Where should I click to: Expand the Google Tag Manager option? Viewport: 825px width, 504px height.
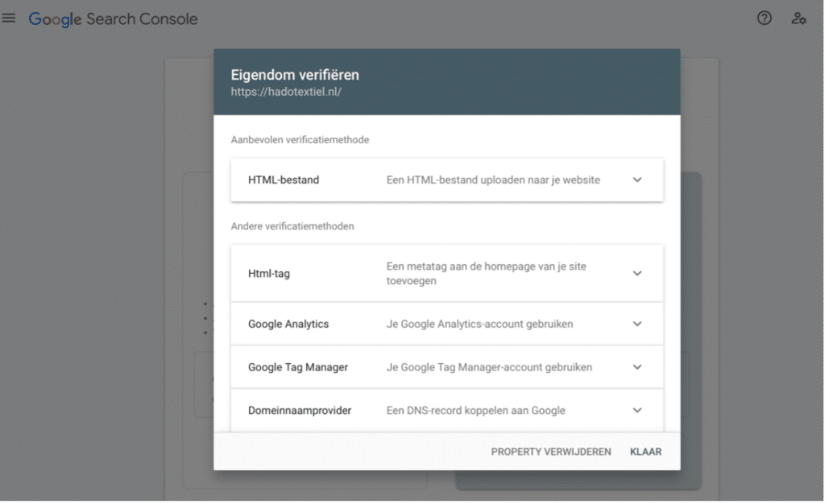pyautogui.click(x=637, y=366)
